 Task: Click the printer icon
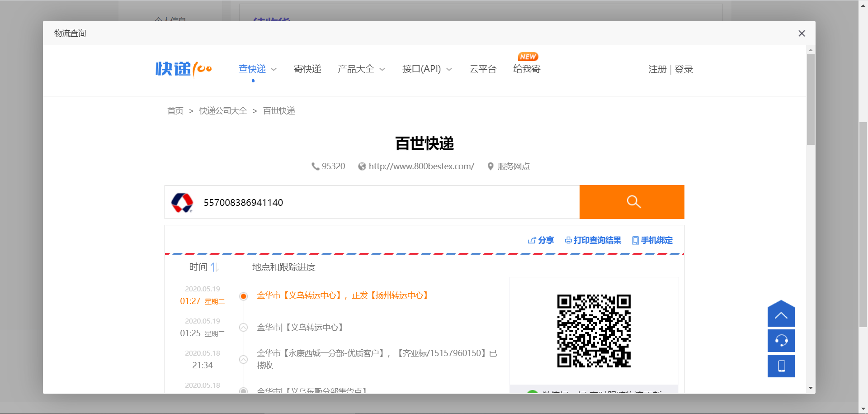pyautogui.click(x=568, y=240)
